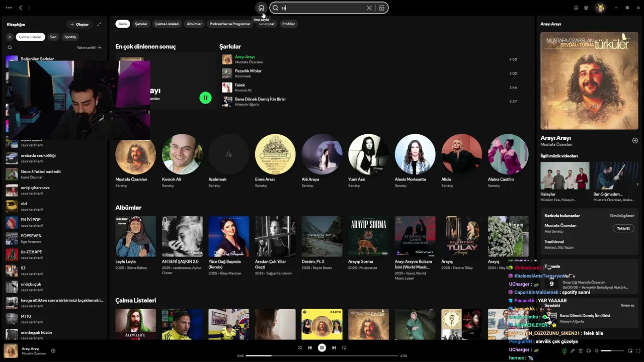Toggle the Sen library filter chip

53,37
